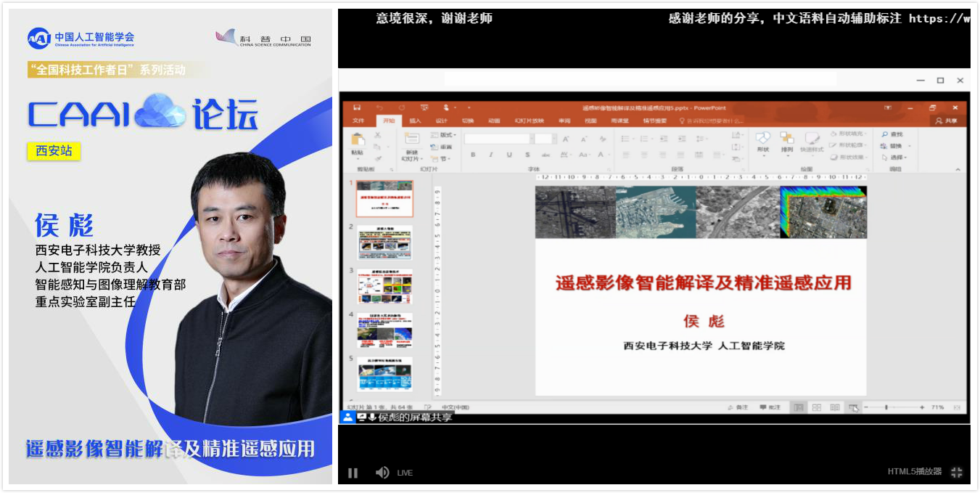Image resolution: width=980 pixels, height=493 pixels.
Task: Toggle Bold formatting in the font group
Action: coord(472,155)
